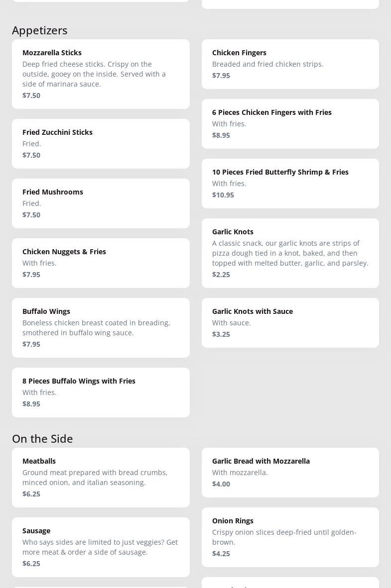Click the On the Side section heading

[x=42, y=439]
